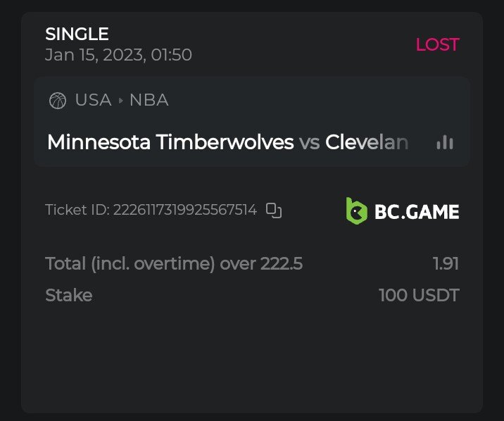
Task: Select the Ticket ID number text
Action: (185, 210)
